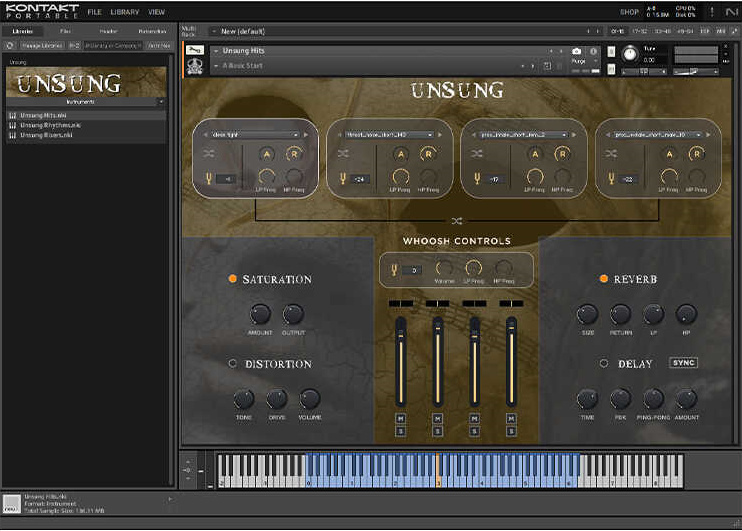Open the New (default) multi rack dropdown
The width and height of the screenshot is (742, 531).
[x=214, y=31]
